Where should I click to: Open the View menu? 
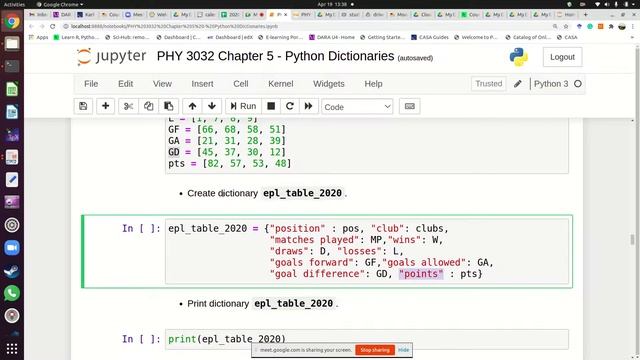pyautogui.click(x=162, y=84)
